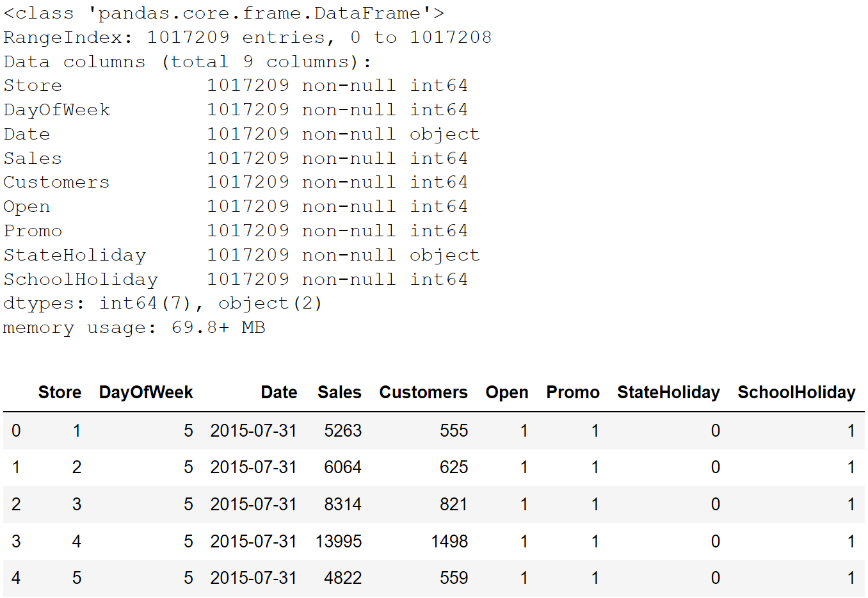
Task: Click the 'Data columns (total 9 columns)' line
Action: [187, 62]
